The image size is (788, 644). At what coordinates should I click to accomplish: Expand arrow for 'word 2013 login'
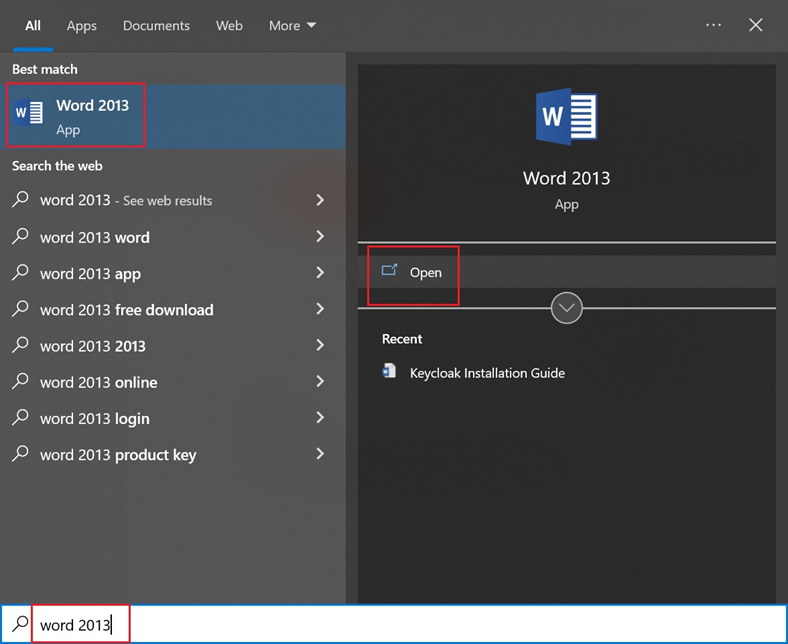[320, 417]
